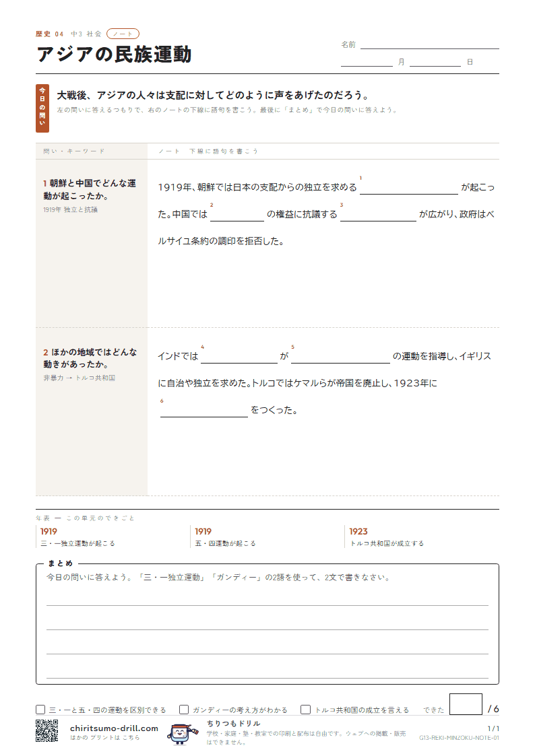Click the できた label near score box
Image resolution: width=535 pixels, height=756 pixels.
(434, 710)
